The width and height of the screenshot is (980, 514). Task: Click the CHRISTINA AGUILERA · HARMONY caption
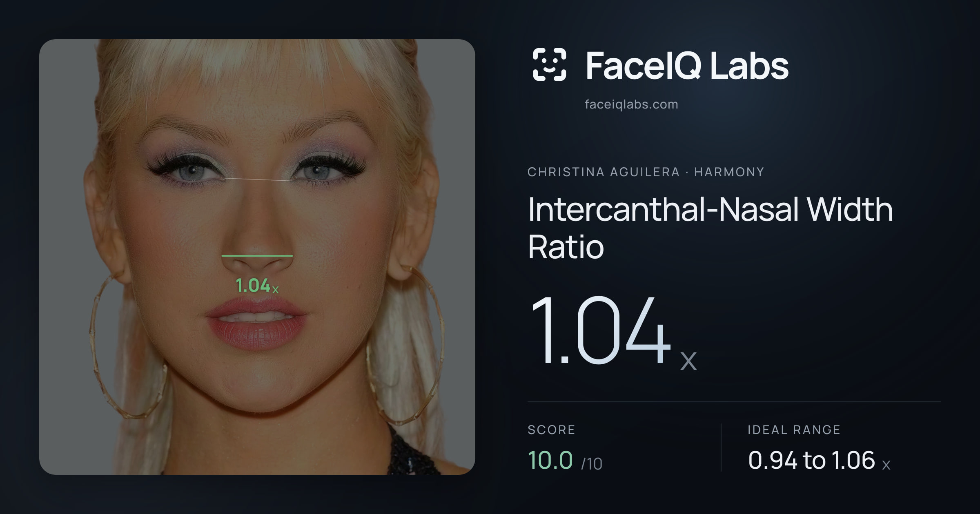(646, 172)
